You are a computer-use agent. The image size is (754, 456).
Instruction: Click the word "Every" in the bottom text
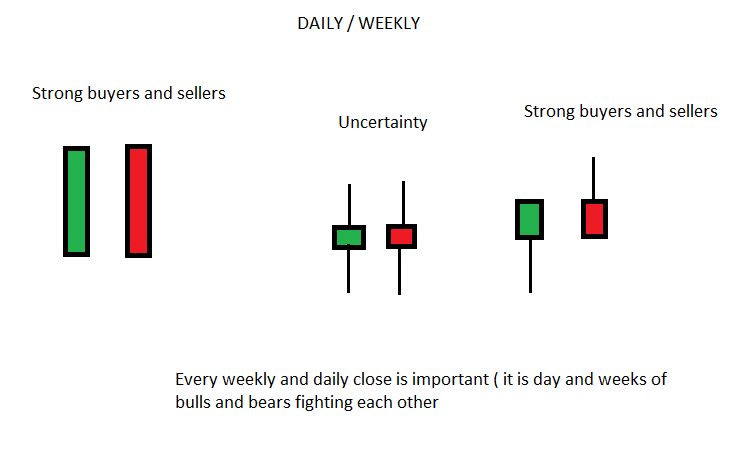tap(195, 381)
